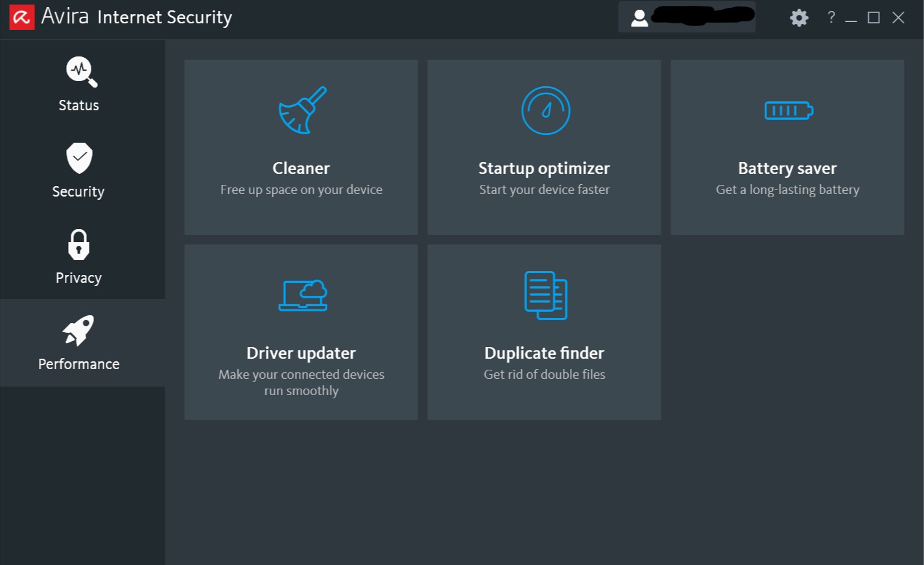The height and width of the screenshot is (565, 924).
Task: Click the Cleaner broom icon
Action: [x=302, y=110]
